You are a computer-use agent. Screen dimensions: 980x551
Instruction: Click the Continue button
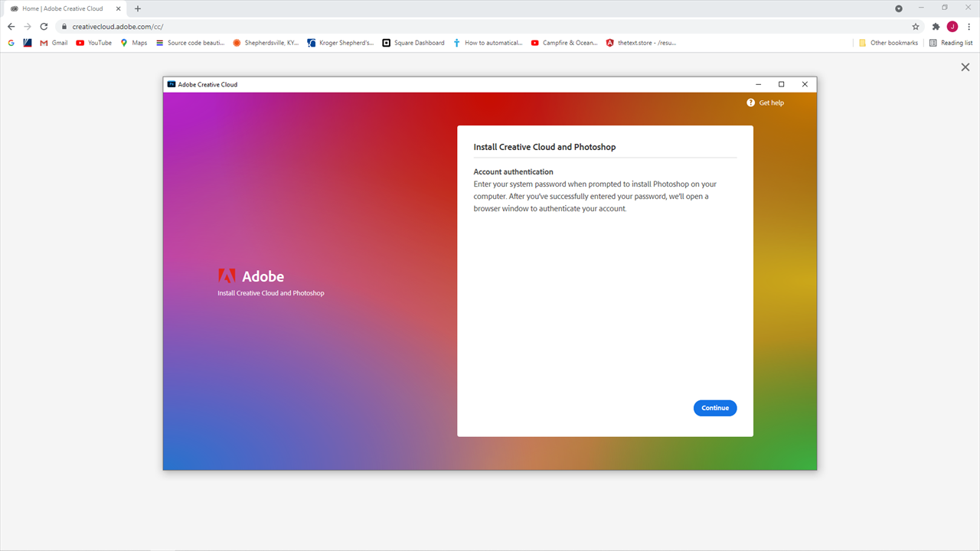(715, 408)
